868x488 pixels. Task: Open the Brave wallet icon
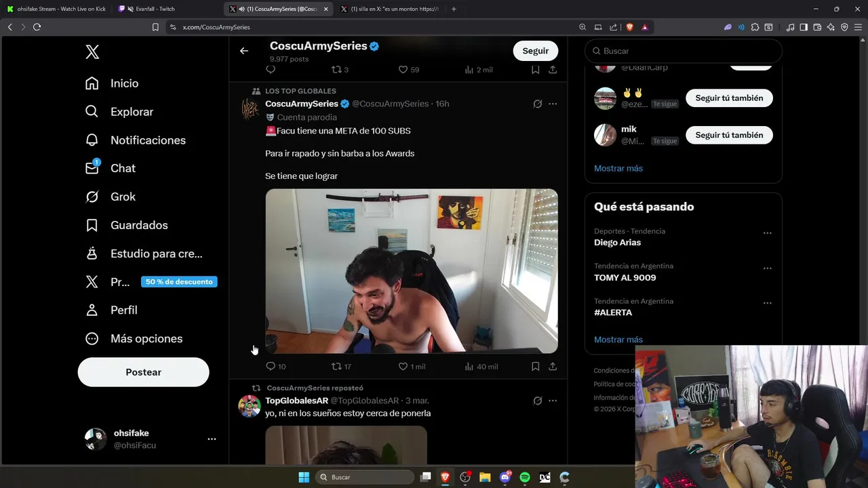(817, 27)
